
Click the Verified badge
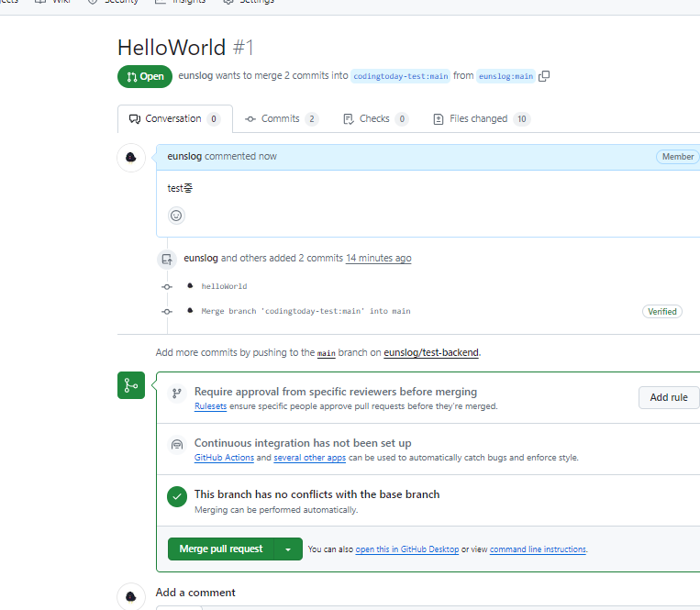pos(662,312)
